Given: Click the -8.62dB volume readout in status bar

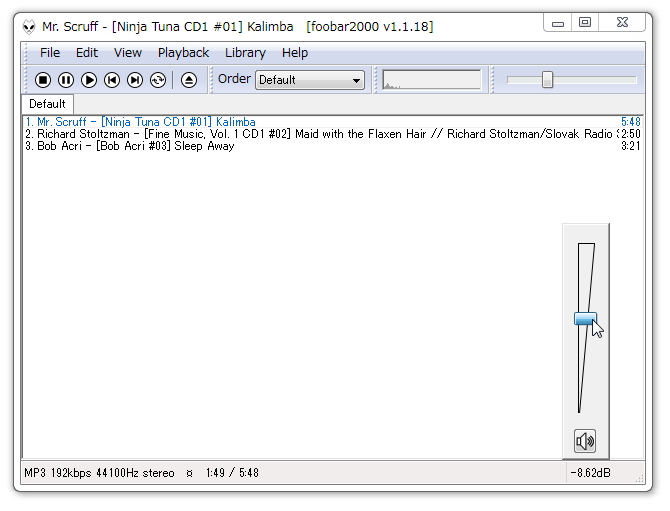Looking at the screenshot, I should 591,473.
